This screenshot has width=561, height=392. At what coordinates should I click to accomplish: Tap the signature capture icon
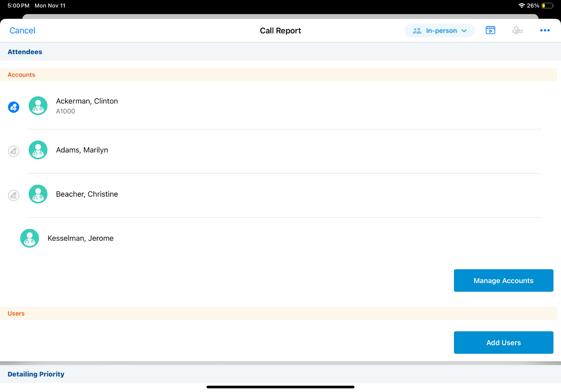(x=517, y=31)
